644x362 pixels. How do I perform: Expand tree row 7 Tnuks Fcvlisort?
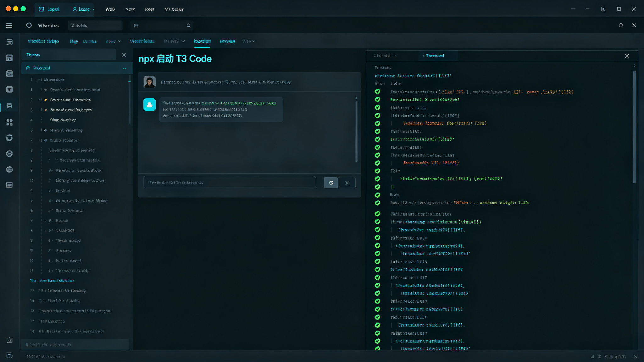tap(40, 140)
